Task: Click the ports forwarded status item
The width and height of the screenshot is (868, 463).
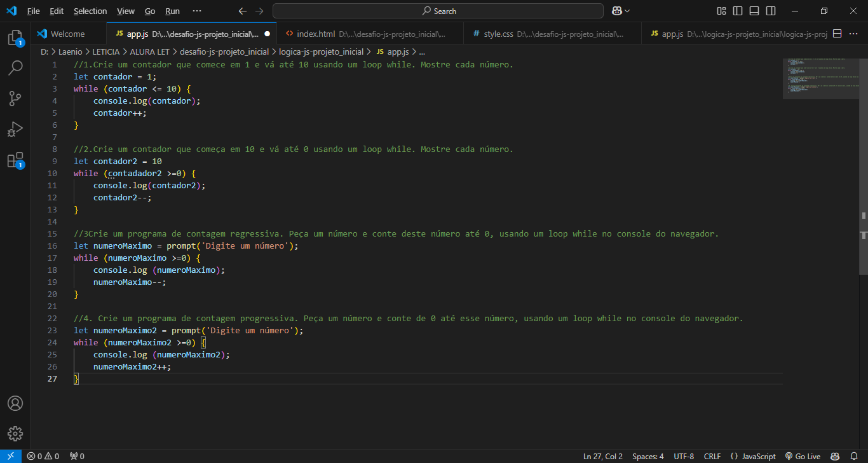Action: pos(77,456)
